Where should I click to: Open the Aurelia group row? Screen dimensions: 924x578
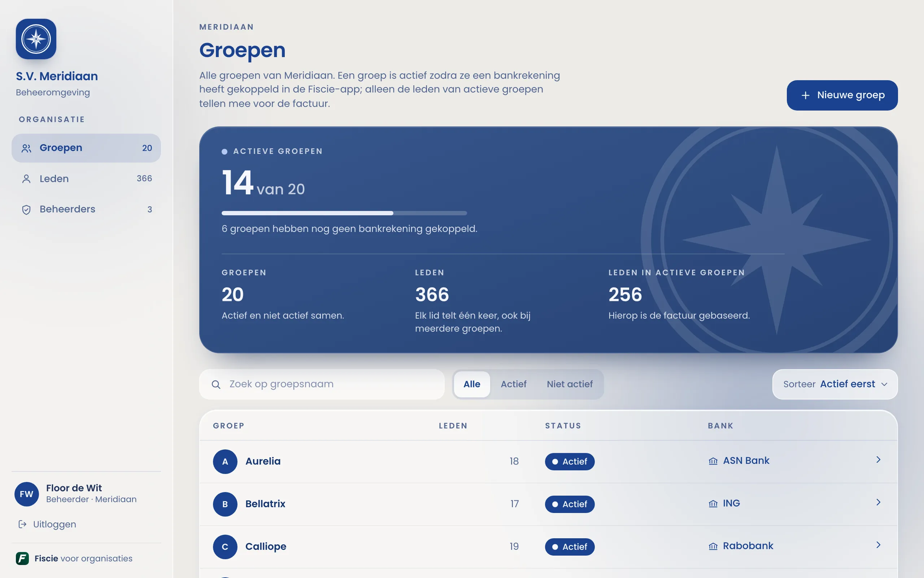548,461
